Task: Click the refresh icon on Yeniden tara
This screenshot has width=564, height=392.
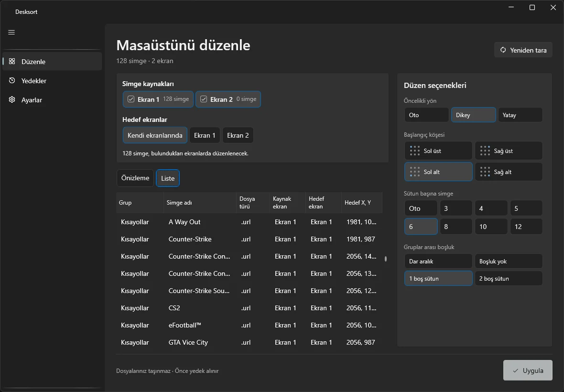Action: pyautogui.click(x=503, y=50)
